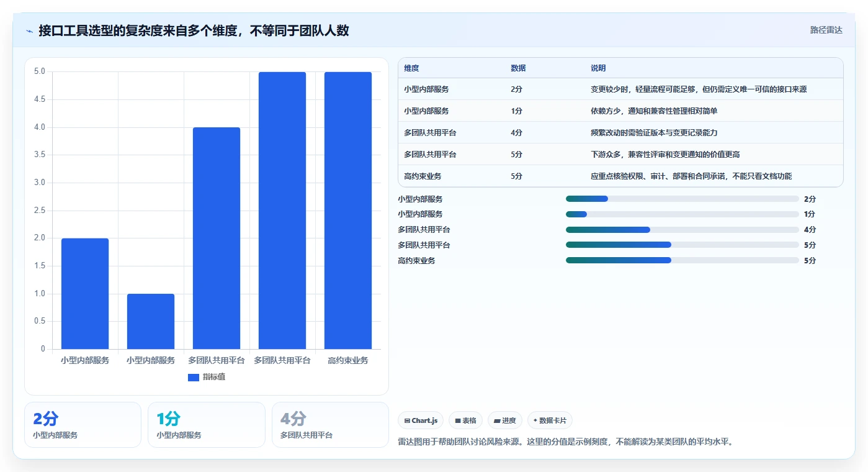Click the chart bar reaching 4.0

tap(217, 238)
